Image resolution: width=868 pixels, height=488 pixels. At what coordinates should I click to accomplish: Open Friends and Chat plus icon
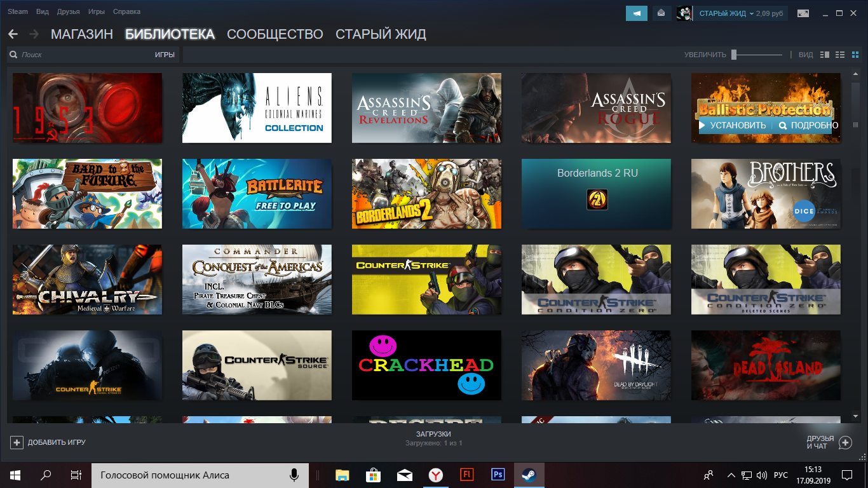845,442
